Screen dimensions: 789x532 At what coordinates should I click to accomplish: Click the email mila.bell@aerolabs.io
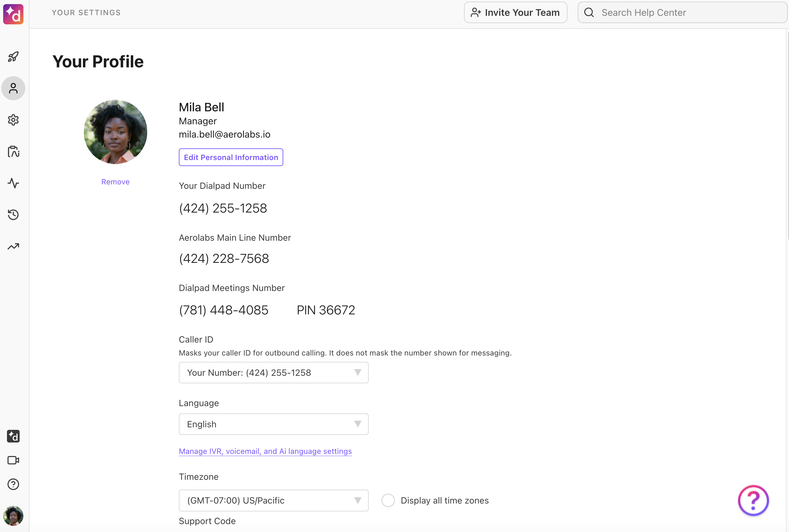click(225, 134)
